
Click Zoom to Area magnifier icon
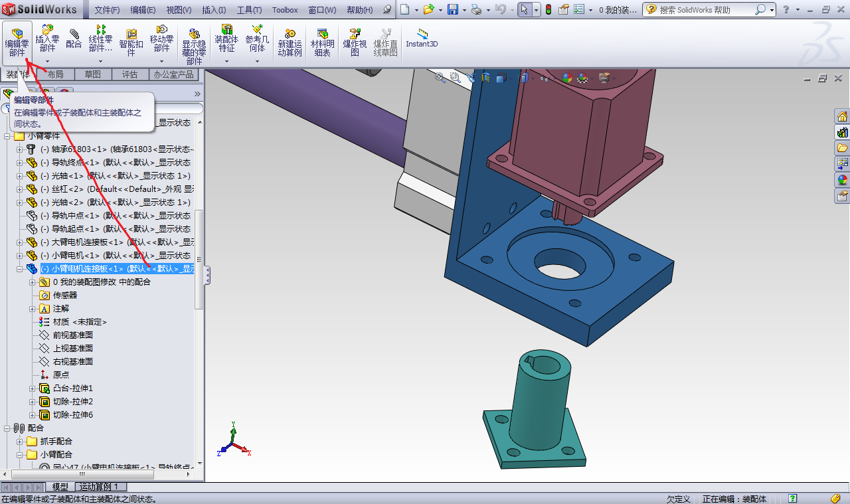click(x=455, y=77)
